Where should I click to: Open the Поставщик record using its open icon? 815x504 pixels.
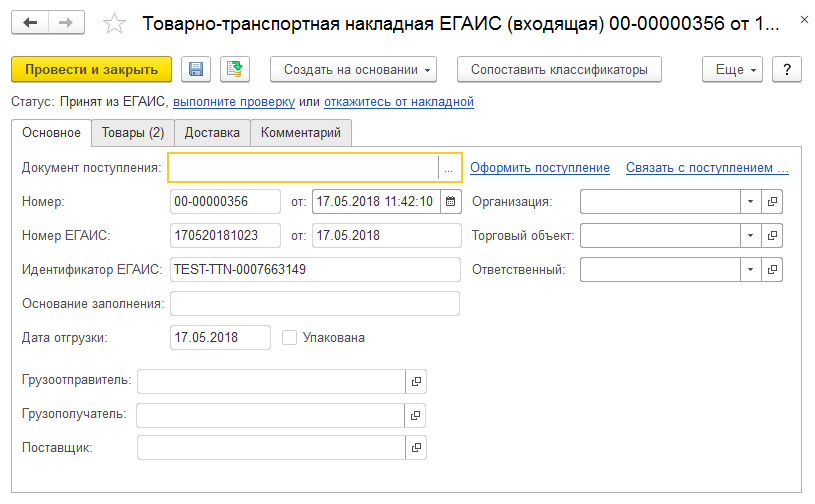click(416, 447)
